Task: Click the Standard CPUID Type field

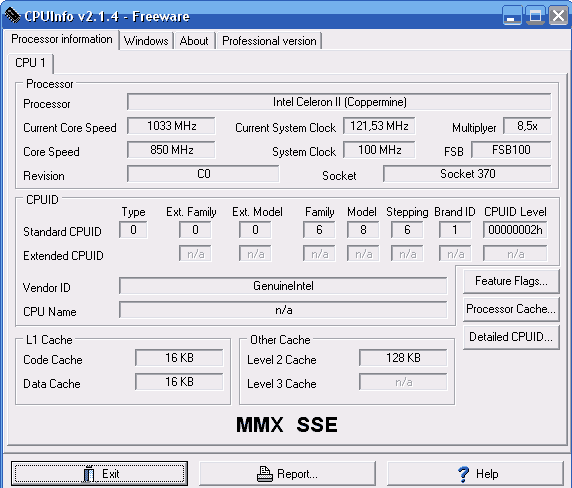Action: (x=133, y=230)
